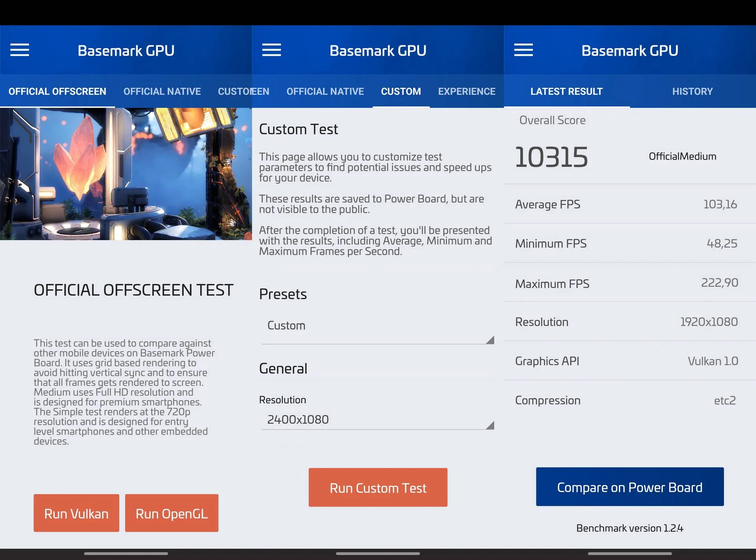Image resolution: width=756 pixels, height=560 pixels.
Task: Click the Compression label
Action: (548, 401)
